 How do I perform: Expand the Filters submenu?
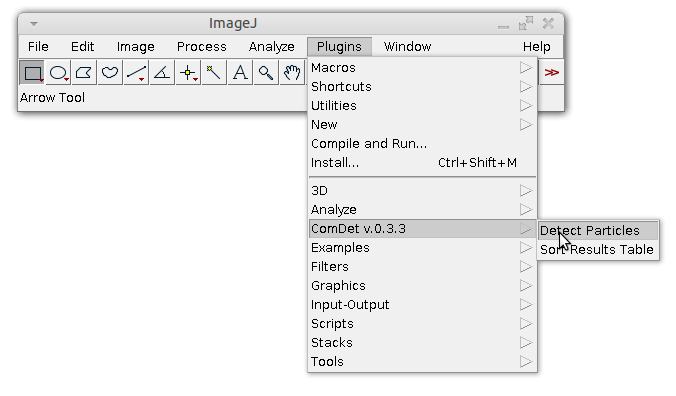tap(422, 266)
